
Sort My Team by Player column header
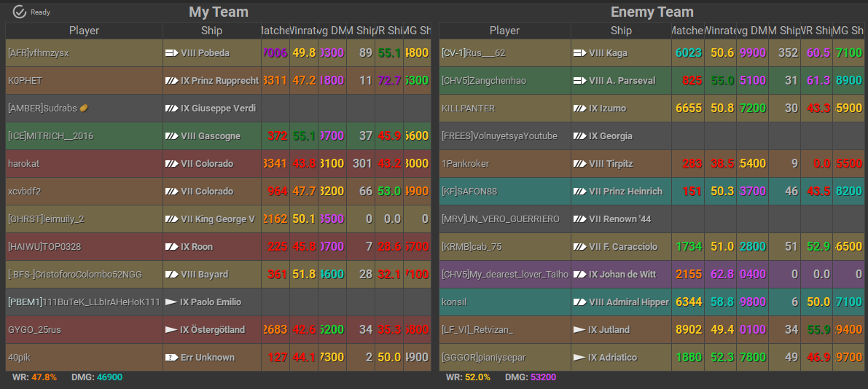84,31
